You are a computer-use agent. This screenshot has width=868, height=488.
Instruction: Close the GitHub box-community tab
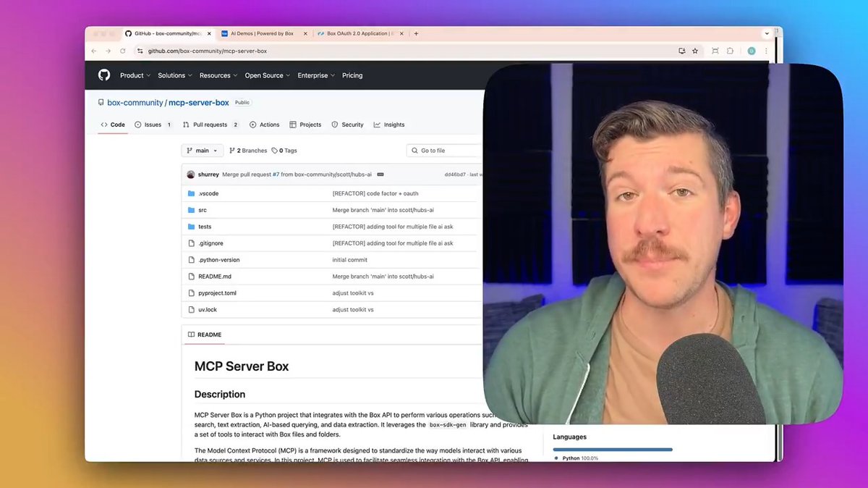(x=210, y=33)
